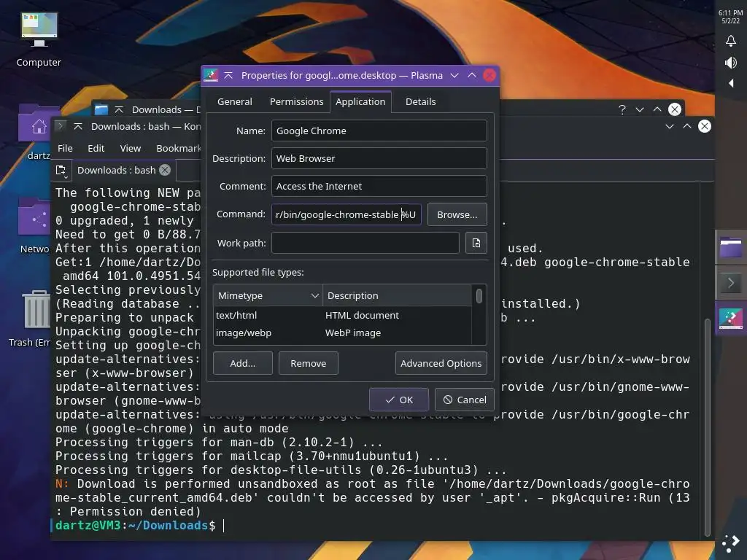Click the Cancel button
Screen dimensions: 747x560
[465, 400]
